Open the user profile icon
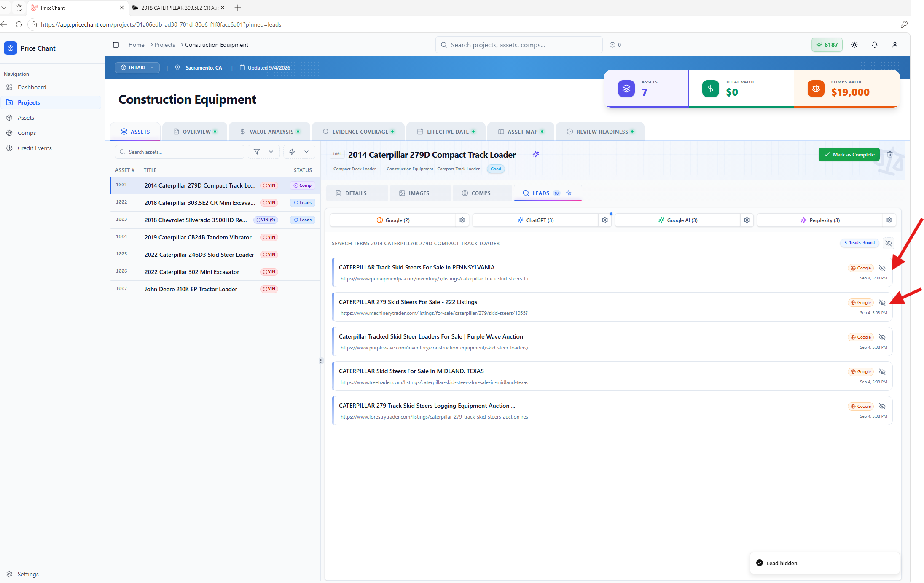The image size is (924, 583). tap(895, 45)
